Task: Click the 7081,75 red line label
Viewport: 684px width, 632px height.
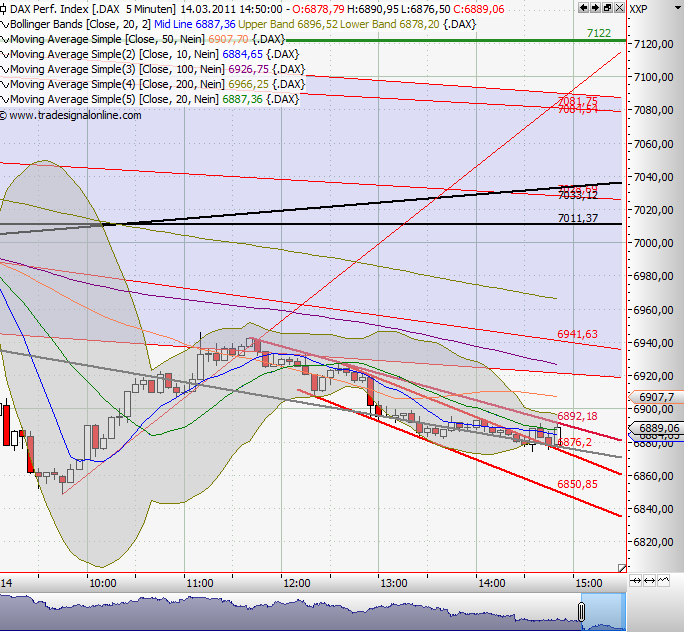Action: click(578, 101)
